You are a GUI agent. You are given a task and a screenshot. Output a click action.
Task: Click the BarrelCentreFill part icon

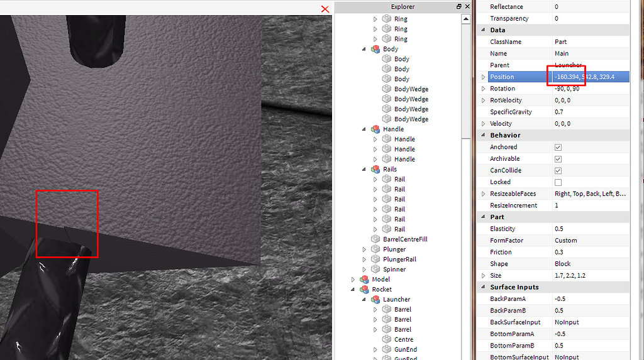375,239
